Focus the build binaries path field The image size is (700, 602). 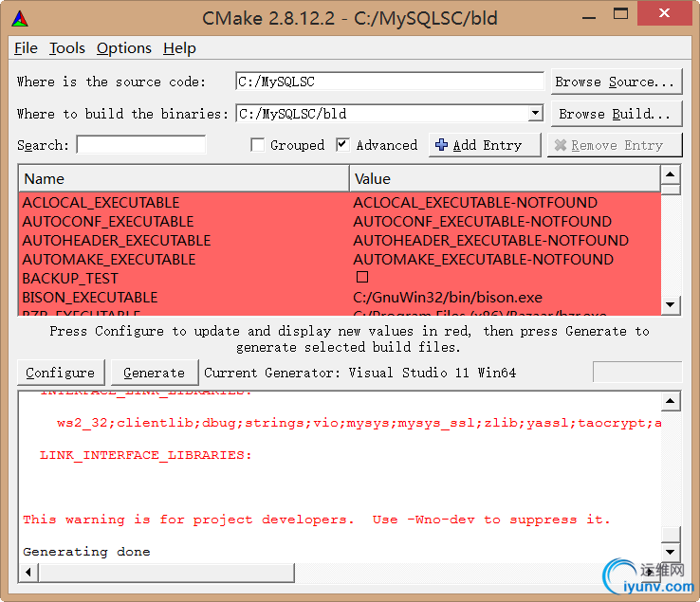point(382,114)
